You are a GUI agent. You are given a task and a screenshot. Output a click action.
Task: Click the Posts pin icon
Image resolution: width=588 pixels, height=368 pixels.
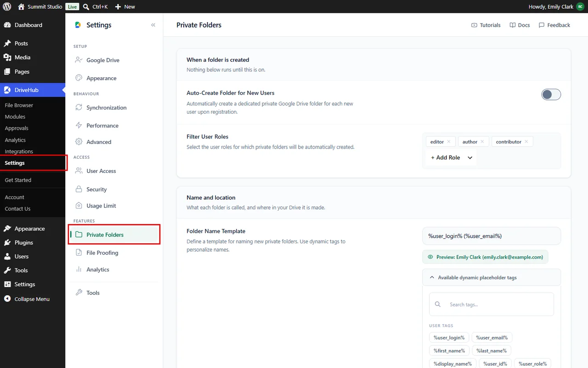pyautogui.click(x=7, y=43)
